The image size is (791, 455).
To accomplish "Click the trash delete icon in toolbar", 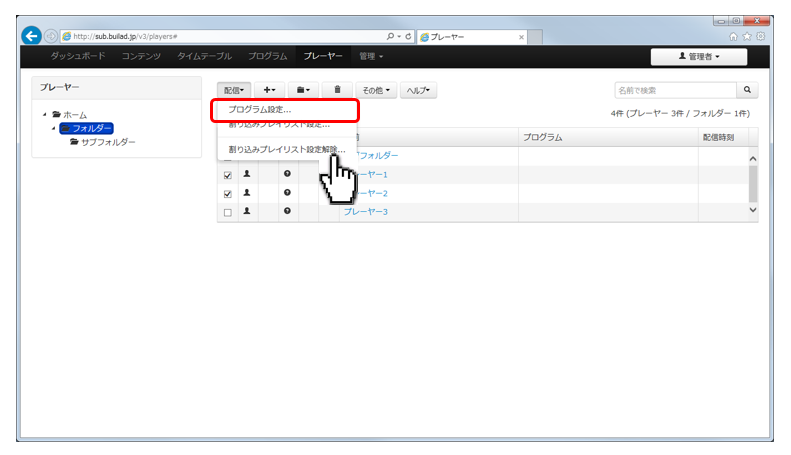I will 337,90.
